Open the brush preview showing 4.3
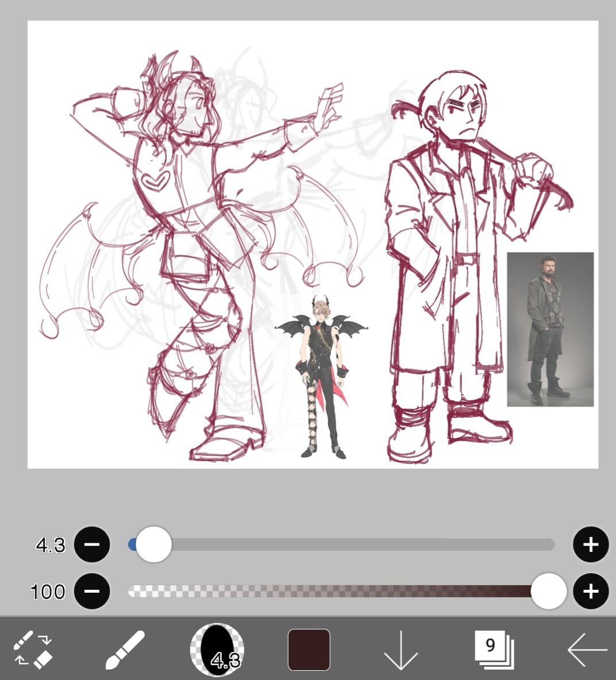This screenshot has width=616, height=680. click(x=217, y=650)
